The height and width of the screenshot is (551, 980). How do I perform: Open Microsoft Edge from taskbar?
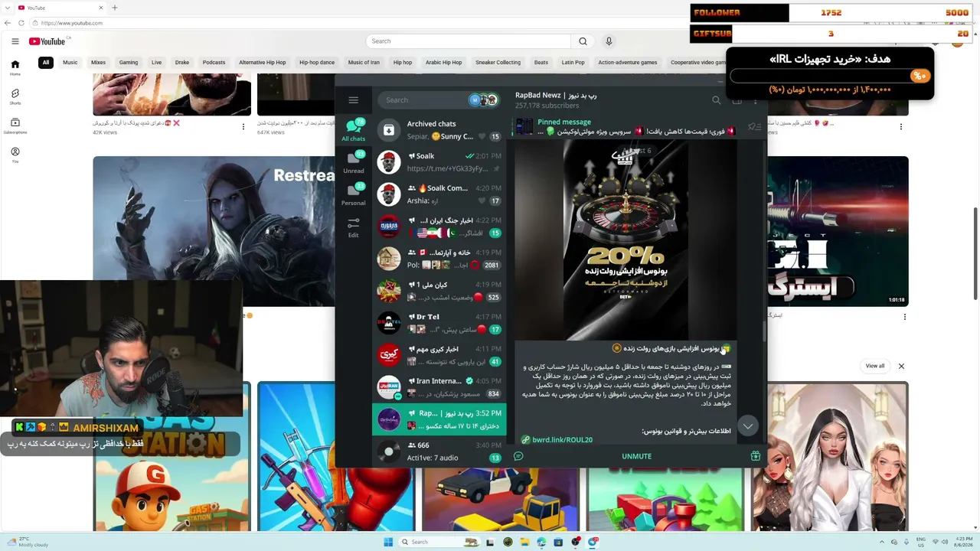pyautogui.click(x=541, y=542)
